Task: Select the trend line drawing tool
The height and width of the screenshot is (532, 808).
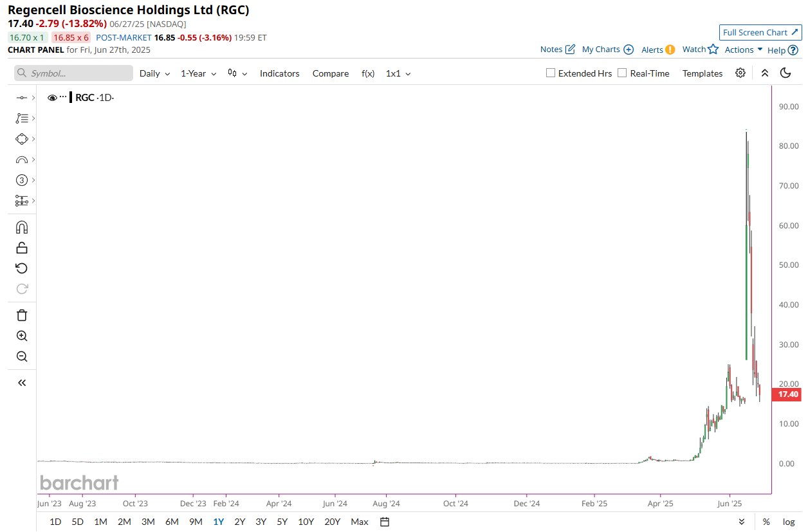Action: click(x=22, y=98)
